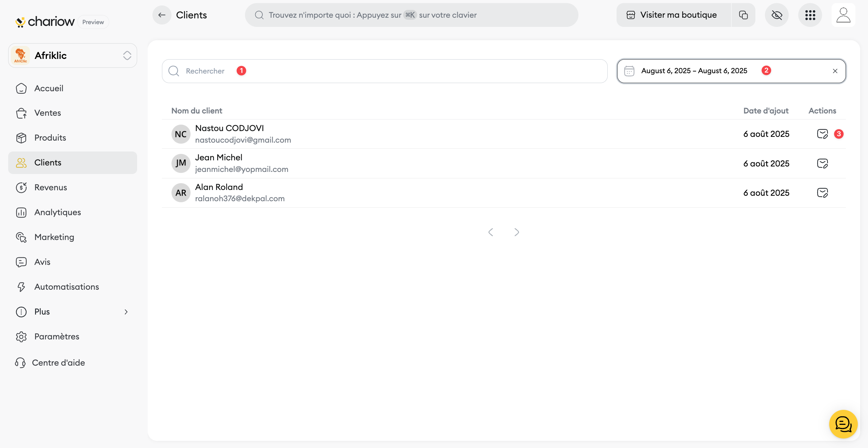The width and height of the screenshot is (868, 448).
Task: Focus the Rechercher client search field
Action: (x=384, y=71)
